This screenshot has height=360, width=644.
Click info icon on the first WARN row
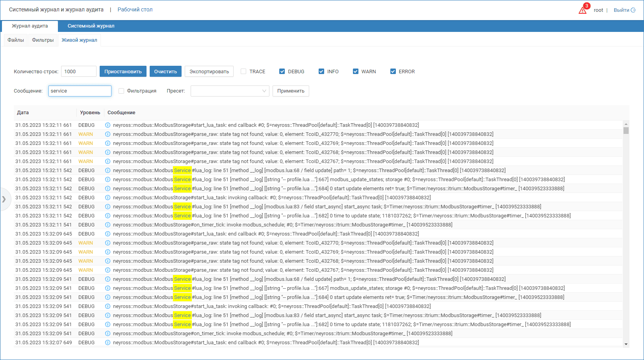click(108, 134)
